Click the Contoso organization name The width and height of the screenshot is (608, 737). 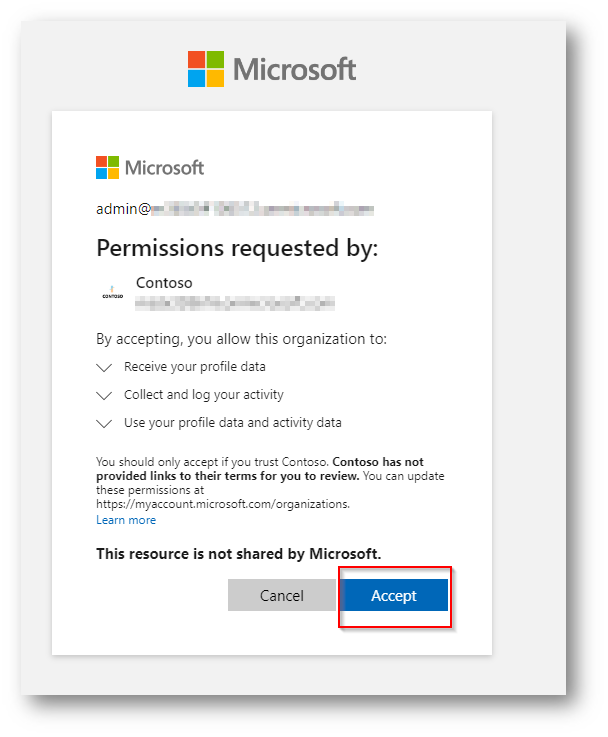[x=164, y=283]
